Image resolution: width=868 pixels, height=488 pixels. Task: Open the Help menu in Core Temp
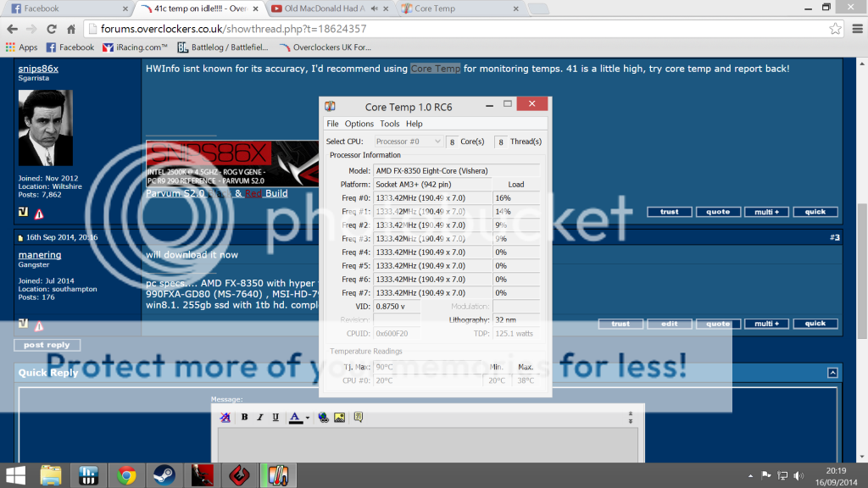tap(414, 124)
